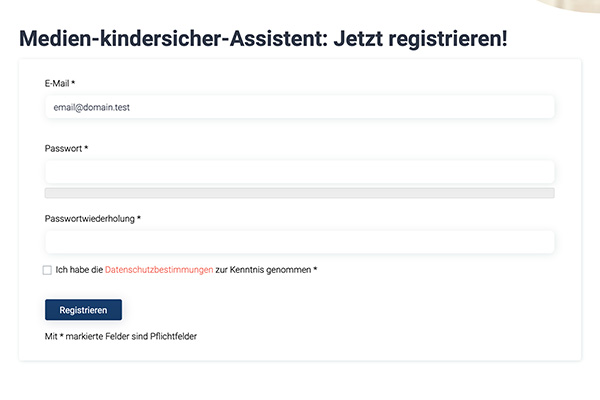Click the asterisk after "Kenntnis genommen"
The image size is (600, 400).
coord(315,270)
